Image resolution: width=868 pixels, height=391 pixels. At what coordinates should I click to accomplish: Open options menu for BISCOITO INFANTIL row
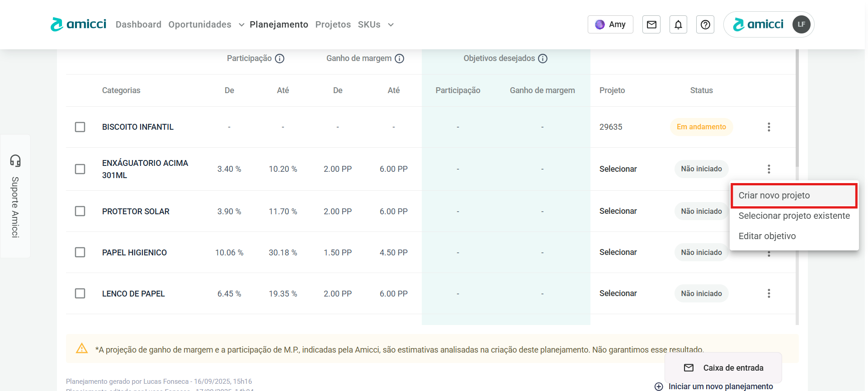pos(769,127)
